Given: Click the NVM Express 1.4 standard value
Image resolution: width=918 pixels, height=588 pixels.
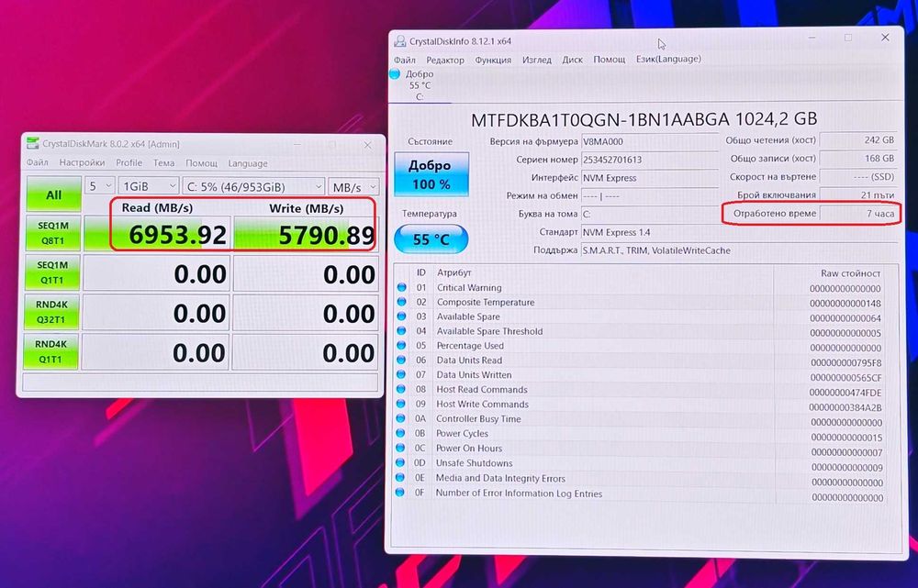Looking at the screenshot, I should 617,232.
